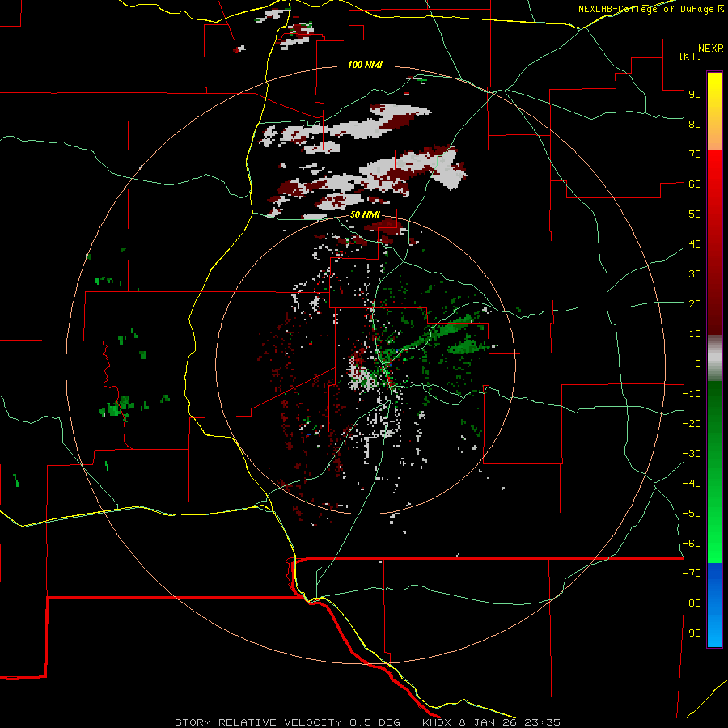Click the positive 40 value on the velocity scale
The height and width of the screenshot is (728, 728).
[x=695, y=244]
